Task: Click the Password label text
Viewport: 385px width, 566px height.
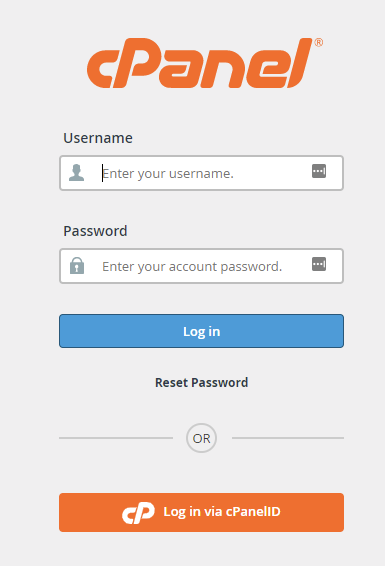Action: click(x=95, y=231)
